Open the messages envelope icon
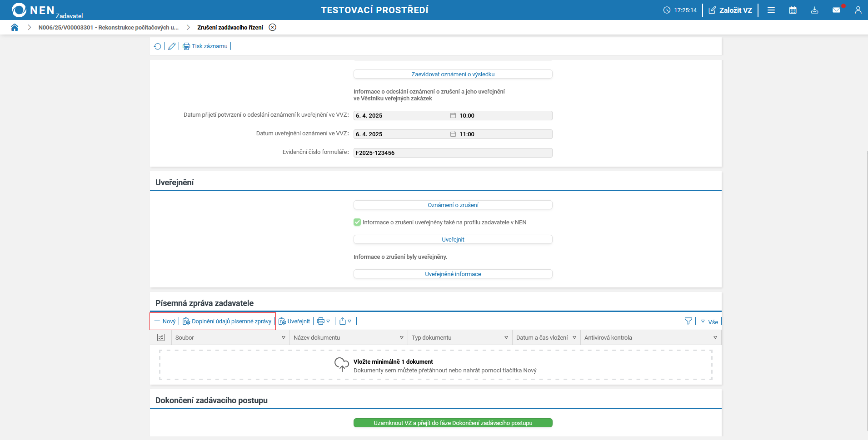This screenshot has width=868, height=440. [x=836, y=10]
